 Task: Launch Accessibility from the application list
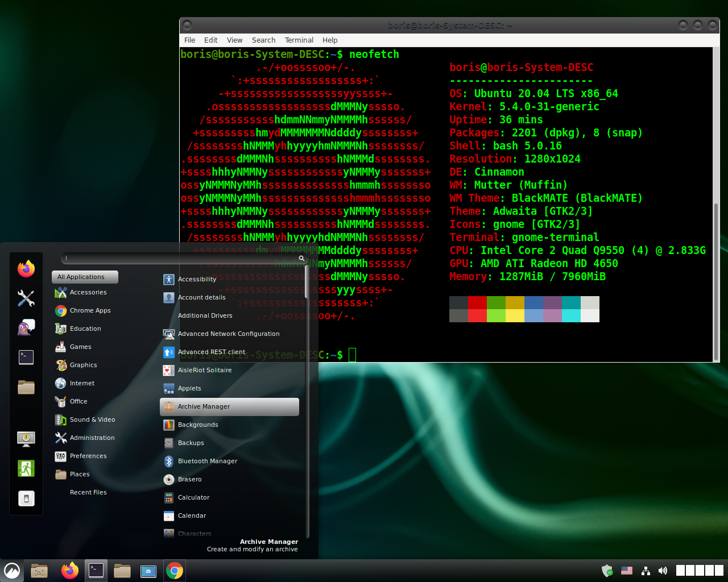tap(230, 279)
